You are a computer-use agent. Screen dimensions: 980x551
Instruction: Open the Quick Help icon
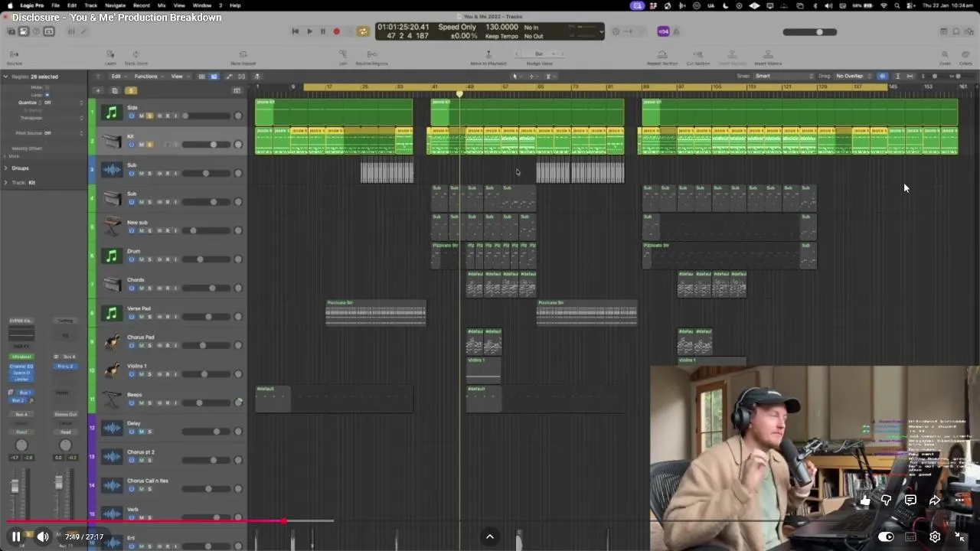[x=36, y=31]
